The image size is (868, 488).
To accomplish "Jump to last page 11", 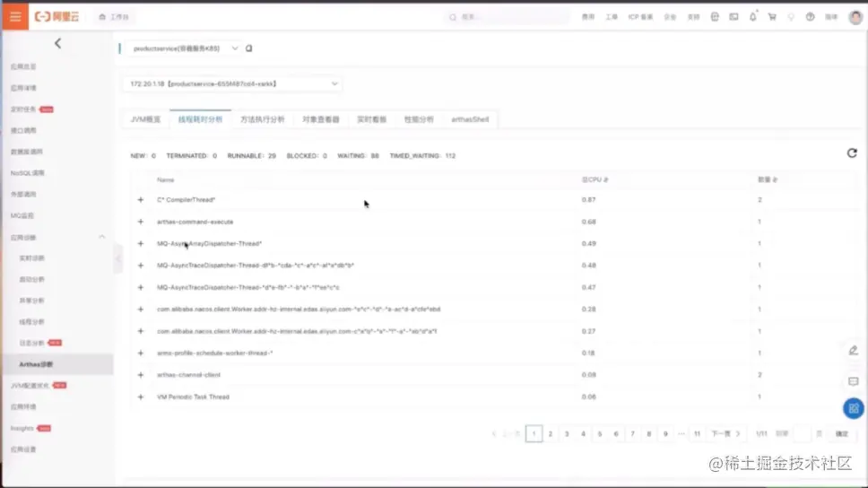I will tap(697, 433).
